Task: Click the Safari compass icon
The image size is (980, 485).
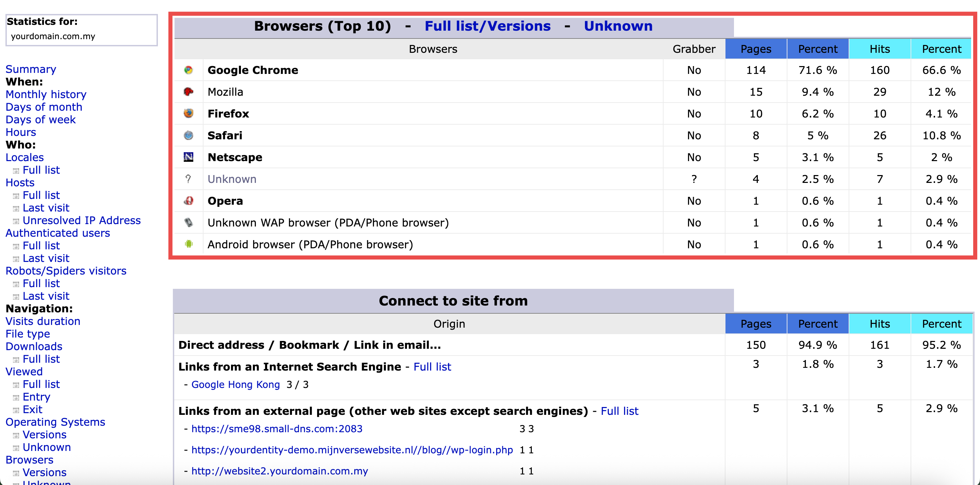Action: (x=188, y=136)
